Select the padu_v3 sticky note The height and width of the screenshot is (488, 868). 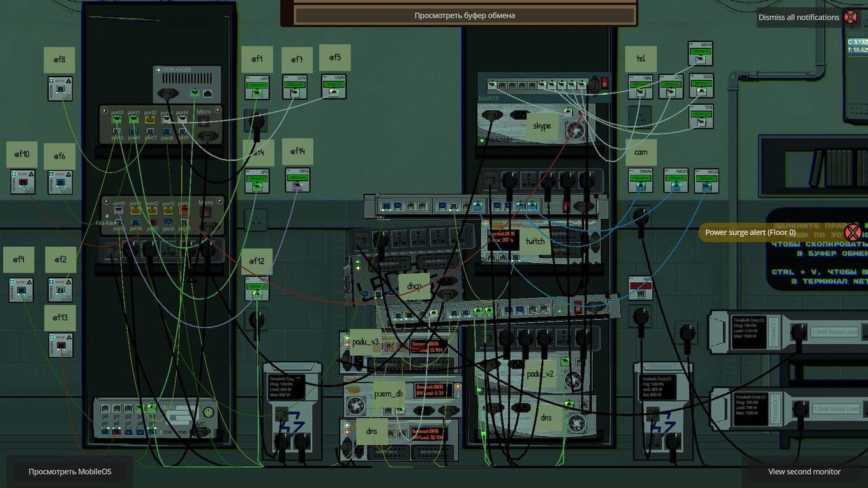tap(366, 342)
